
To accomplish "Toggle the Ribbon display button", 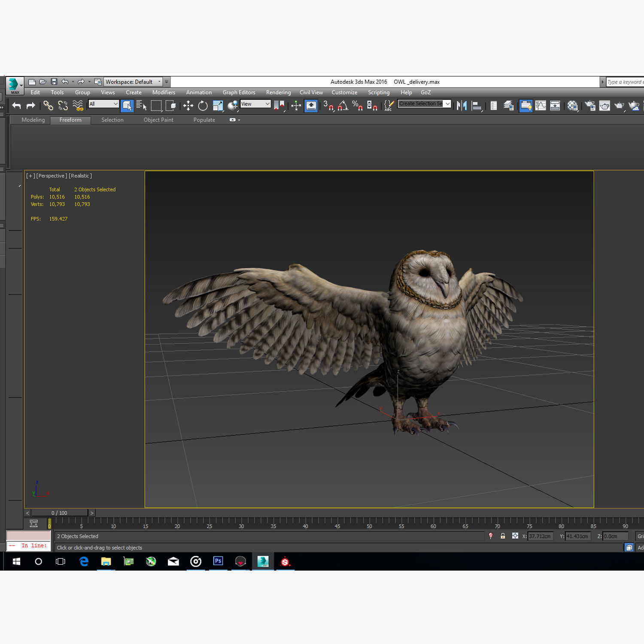I will (526, 106).
